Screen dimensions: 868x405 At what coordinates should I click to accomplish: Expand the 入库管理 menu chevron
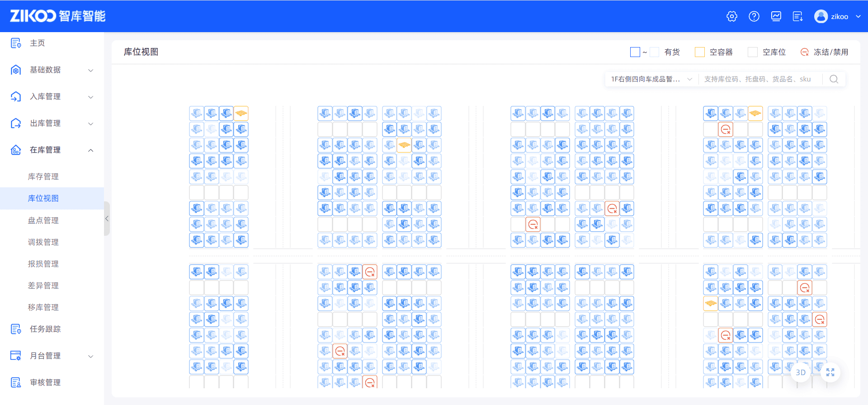[x=91, y=97]
